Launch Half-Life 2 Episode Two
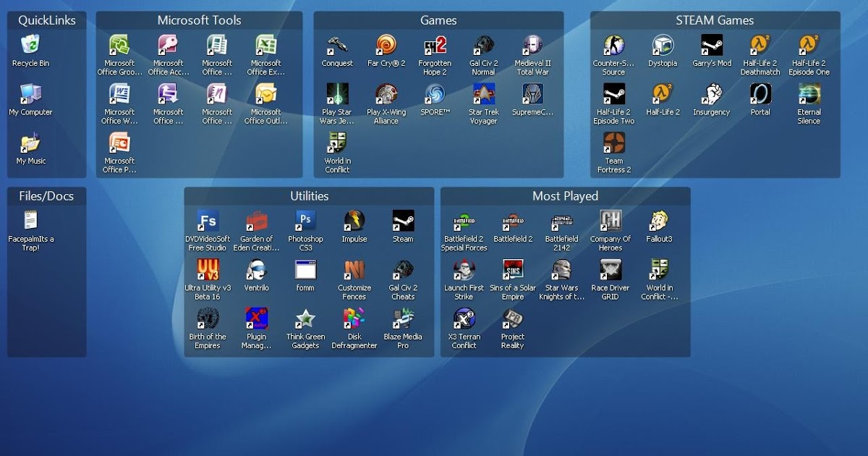This screenshot has height=456, width=868. point(614,94)
